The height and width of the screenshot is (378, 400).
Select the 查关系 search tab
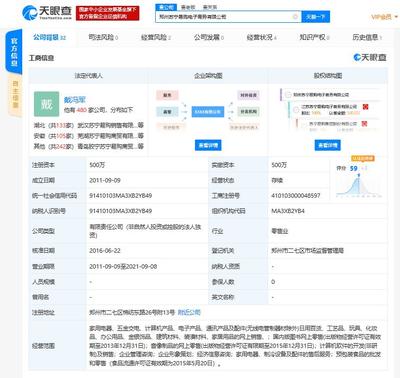tap(210, 7)
